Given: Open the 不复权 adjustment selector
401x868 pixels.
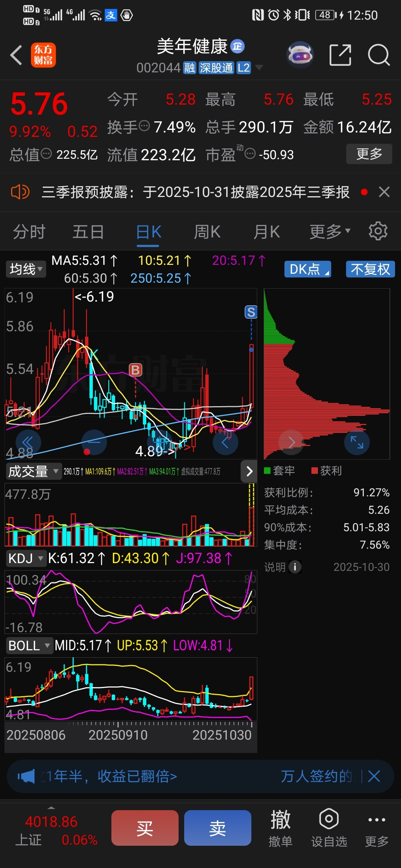Looking at the screenshot, I should 370,269.
